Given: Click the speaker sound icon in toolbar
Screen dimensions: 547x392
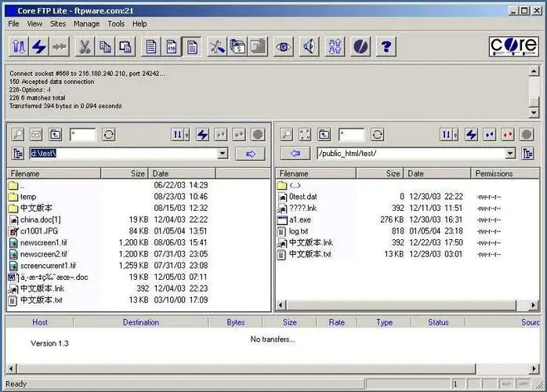Looking at the screenshot, I should pos(309,46).
